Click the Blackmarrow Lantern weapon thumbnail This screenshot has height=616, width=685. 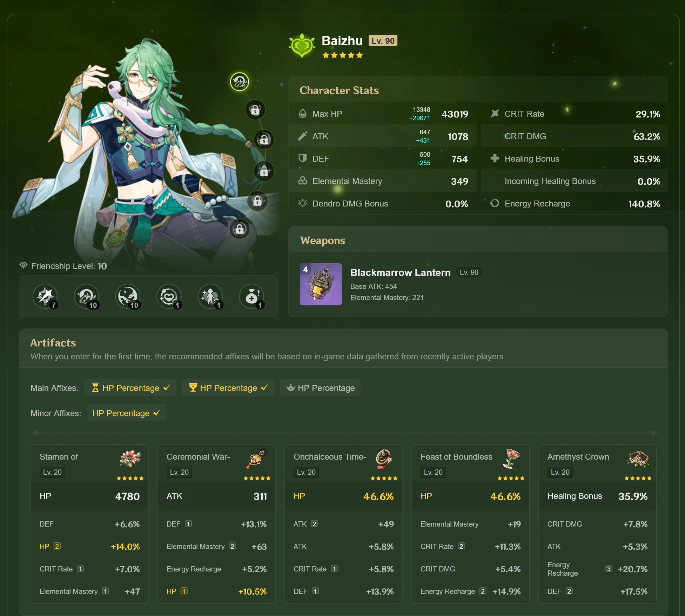point(321,284)
